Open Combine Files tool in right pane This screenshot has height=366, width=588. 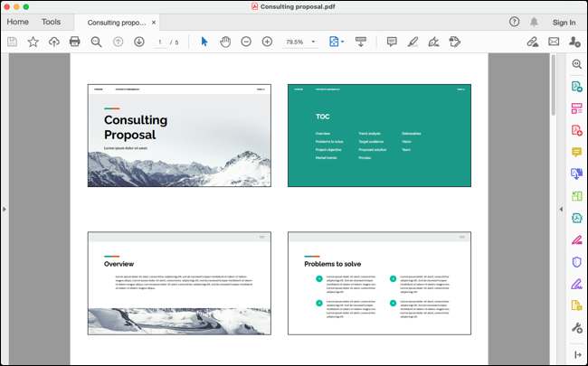point(577,174)
